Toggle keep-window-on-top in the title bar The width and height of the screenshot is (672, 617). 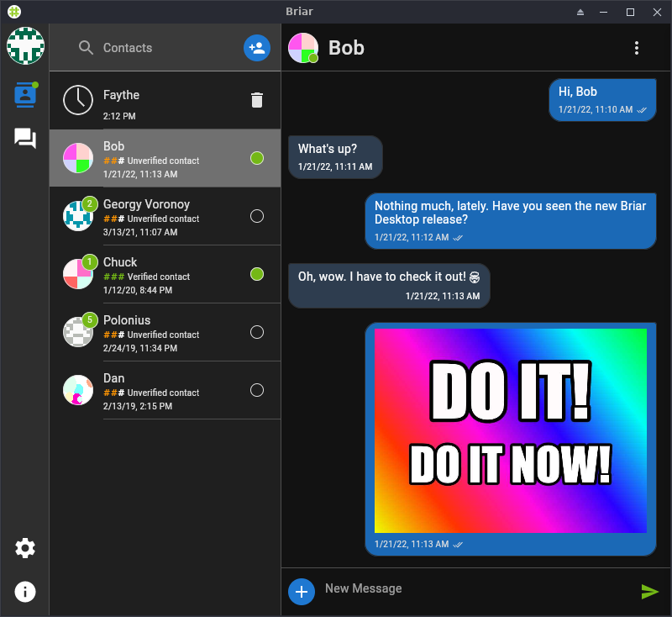tap(580, 12)
